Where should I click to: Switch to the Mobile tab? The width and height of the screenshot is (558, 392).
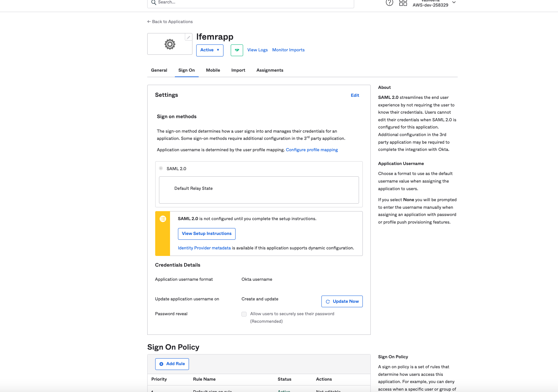click(x=213, y=70)
